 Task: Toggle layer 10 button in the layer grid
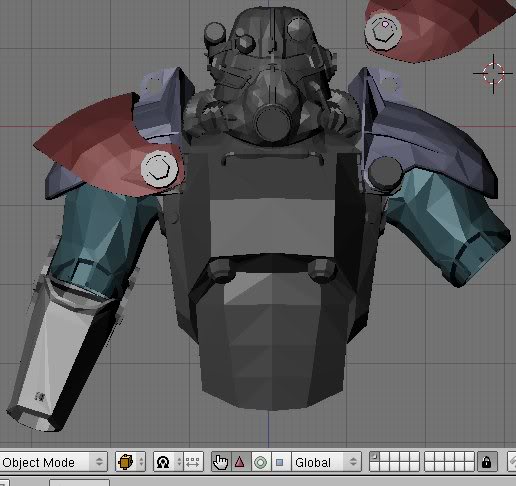[469, 457]
